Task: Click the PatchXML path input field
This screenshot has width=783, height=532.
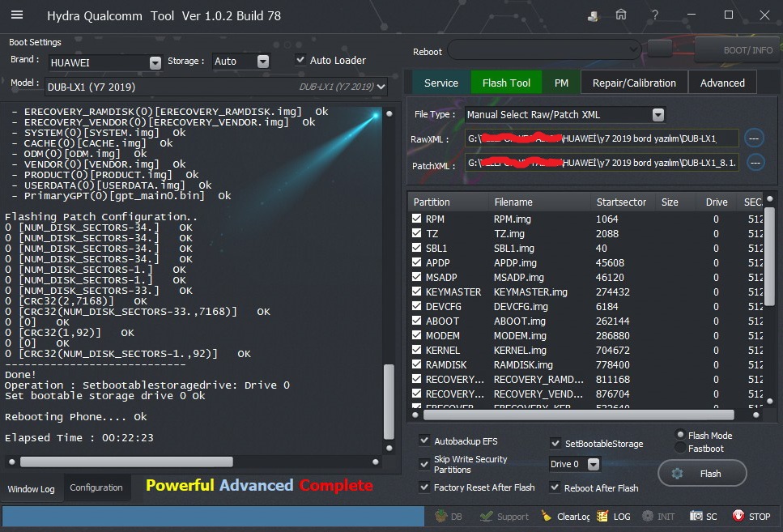Action: (x=602, y=162)
